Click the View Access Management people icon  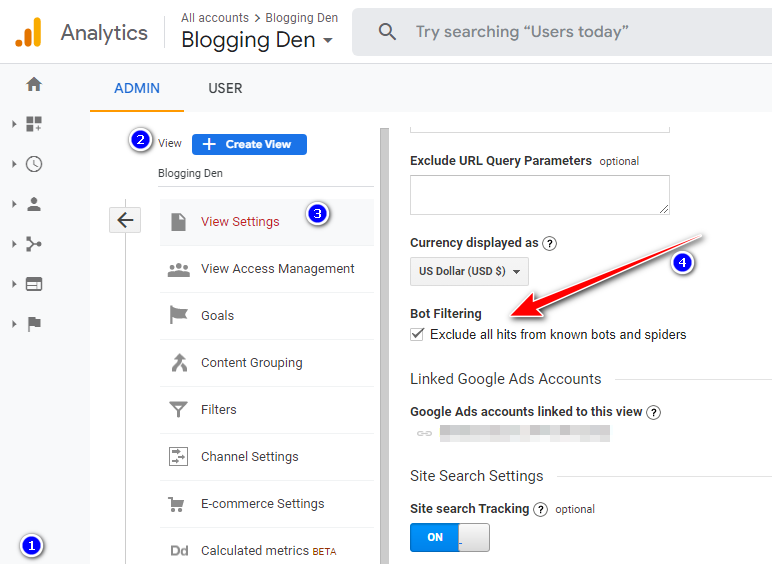pos(178,269)
